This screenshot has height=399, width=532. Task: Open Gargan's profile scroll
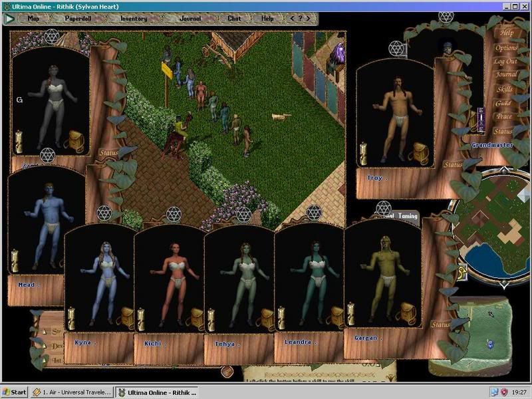[x=351, y=313]
